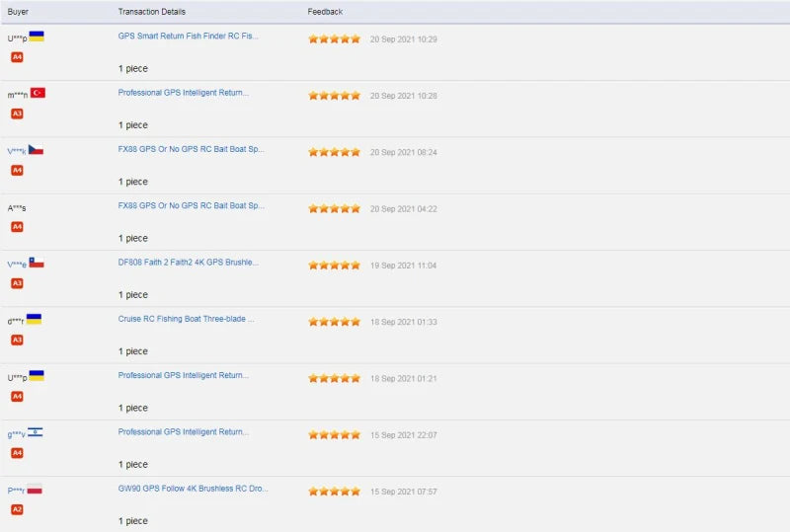Open the GW90 GPS Follow 4K Brushless link
This screenshot has height=532, width=790.
[x=193, y=489]
